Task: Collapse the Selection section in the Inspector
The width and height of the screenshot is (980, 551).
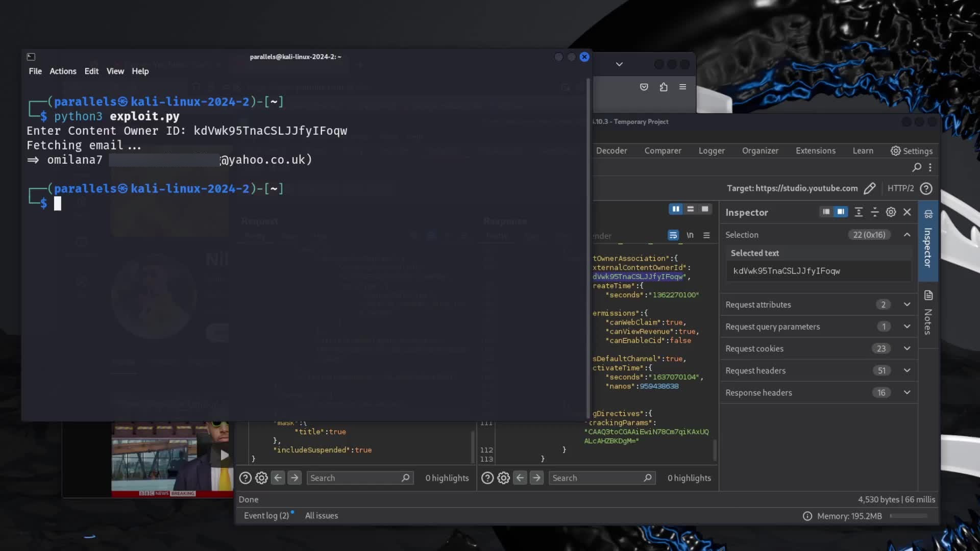Action: (907, 235)
